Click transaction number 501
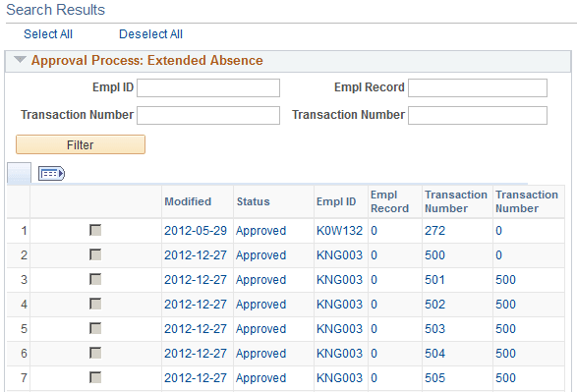577x392 pixels. pyautogui.click(x=434, y=280)
